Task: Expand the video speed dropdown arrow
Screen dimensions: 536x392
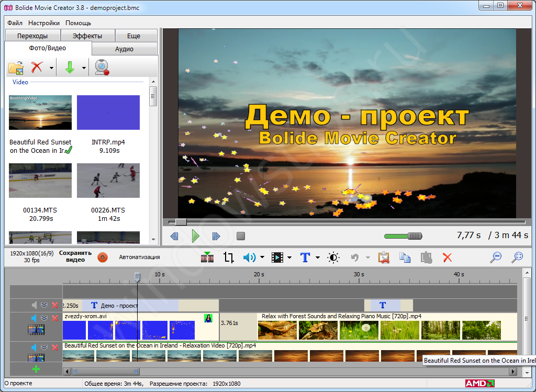Action: click(x=289, y=257)
